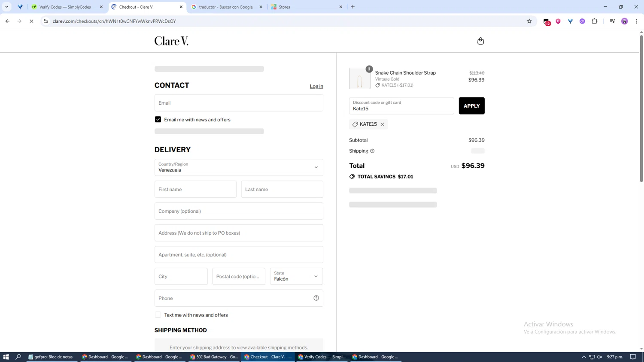Click the Company (optional) field

tap(239, 211)
